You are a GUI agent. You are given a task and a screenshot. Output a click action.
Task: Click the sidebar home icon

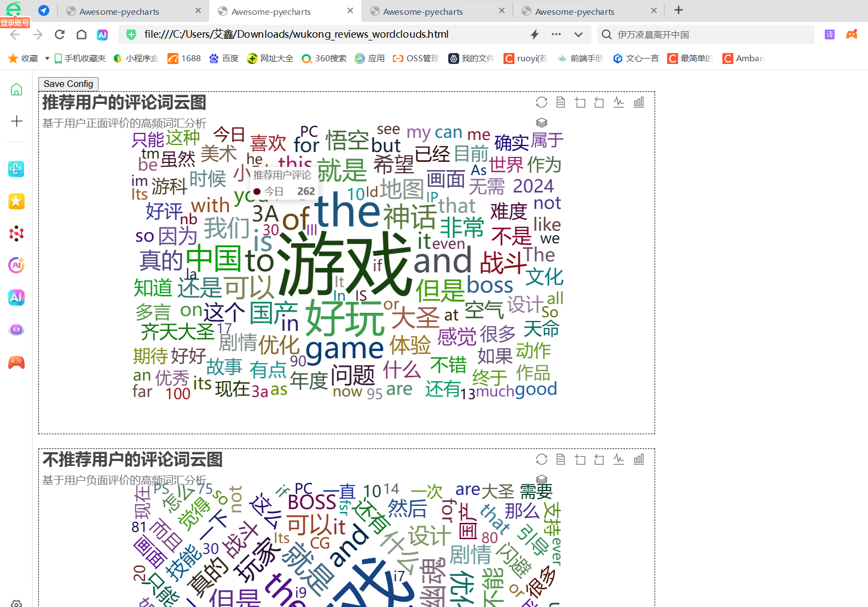click(x=16, y=90)
